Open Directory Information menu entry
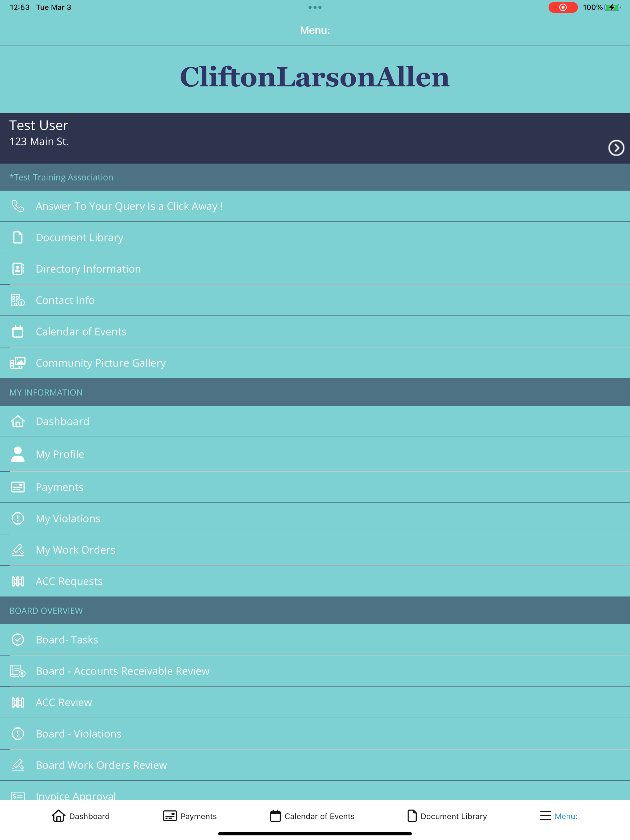The height and width of the screenshot is (840, 630). [315, 269]
